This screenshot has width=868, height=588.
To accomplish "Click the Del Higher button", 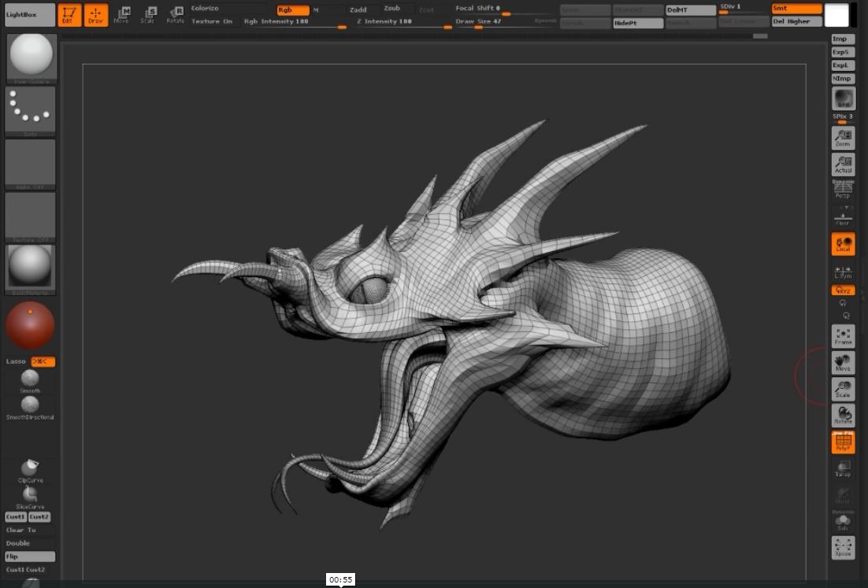I will point(796,21).
